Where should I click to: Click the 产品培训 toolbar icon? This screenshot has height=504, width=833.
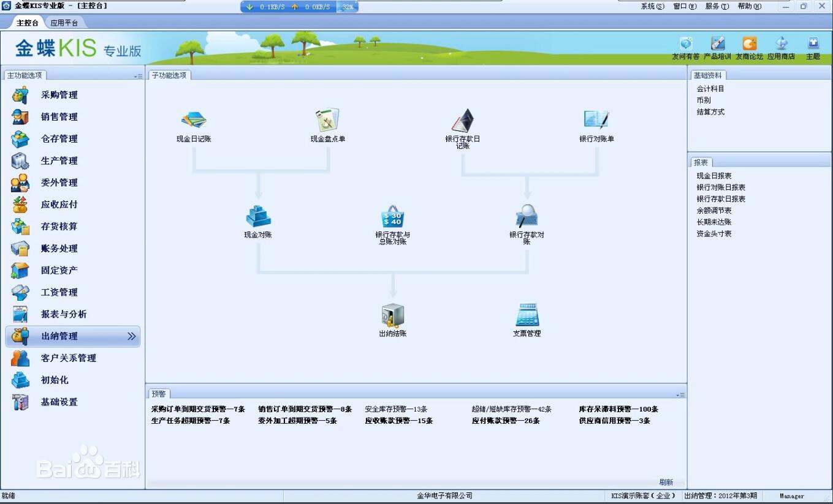717,43
